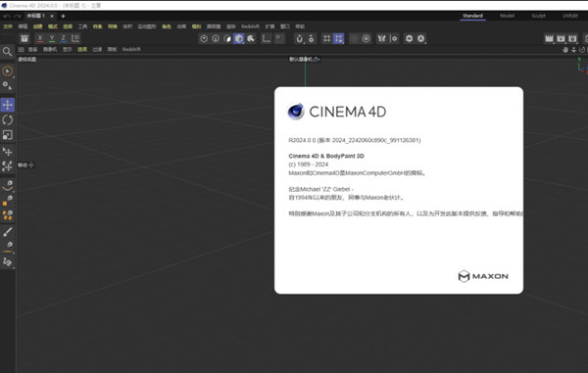588x373 pixels.
Task: Switch to Model layout
Action: [x=507, y=16]
